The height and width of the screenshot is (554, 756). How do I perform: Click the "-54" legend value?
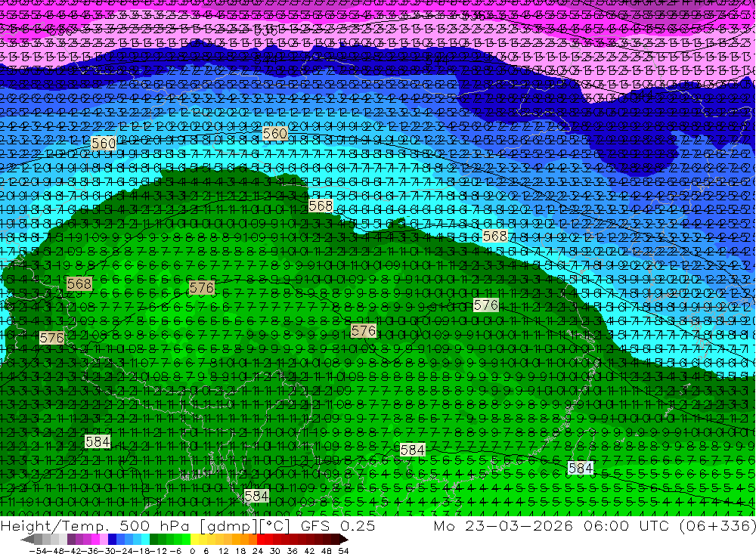(x=38, y=551)
